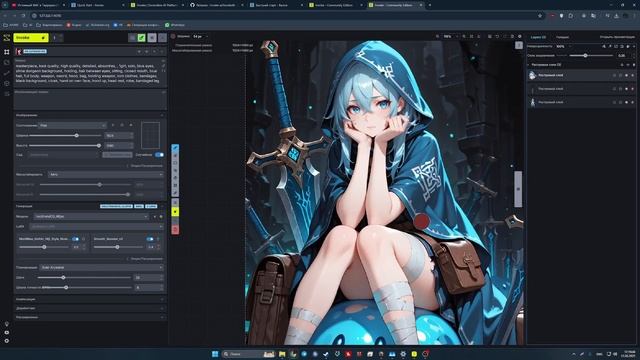
Task: Adjust the CFG scale slider
Action: [x=87, y=287]
